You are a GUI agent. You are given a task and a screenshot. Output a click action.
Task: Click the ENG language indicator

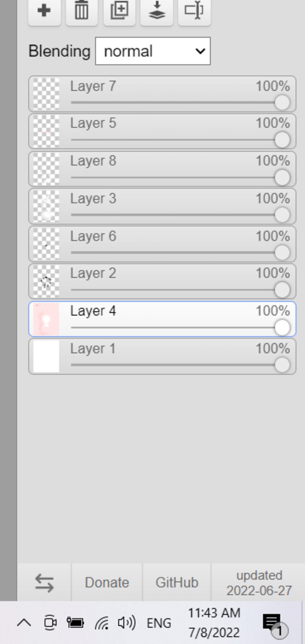click(x=159, y=623)
